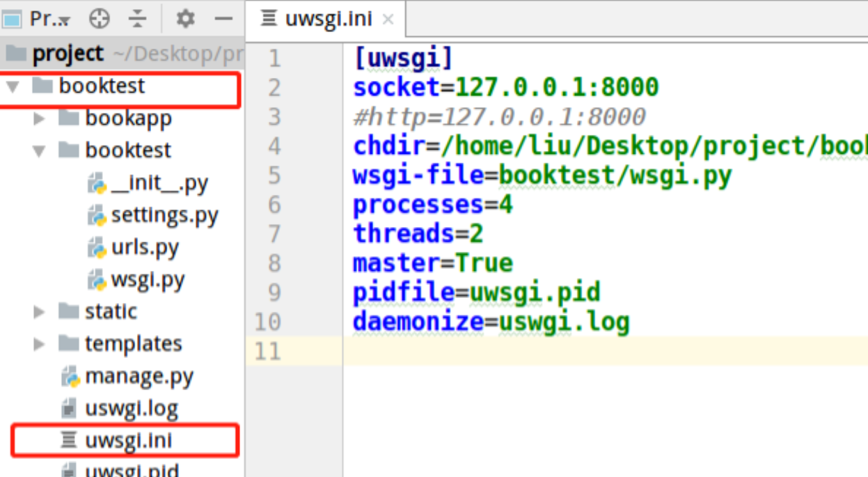
Task: Click the processes=4 line
Action: (433, 205)
